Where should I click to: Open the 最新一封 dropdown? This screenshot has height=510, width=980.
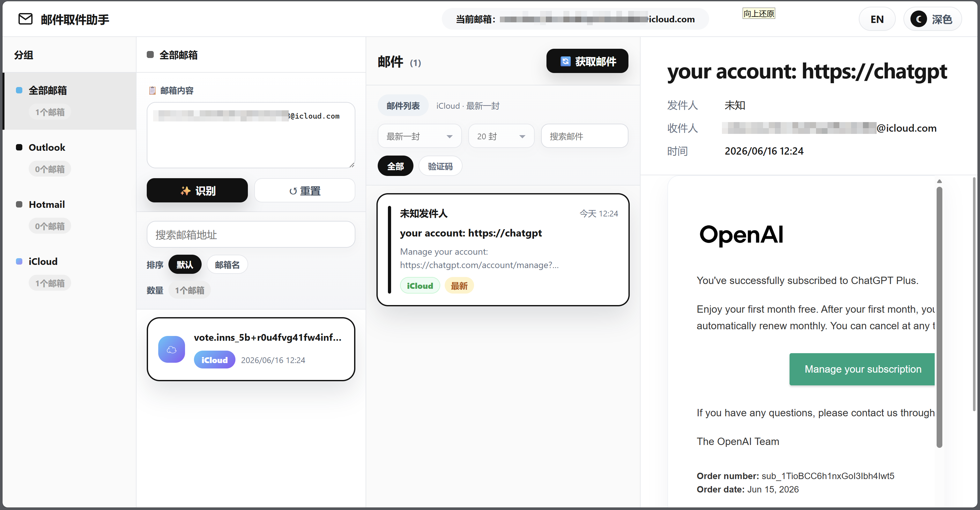pyautogui.click(x=419, y=136)
